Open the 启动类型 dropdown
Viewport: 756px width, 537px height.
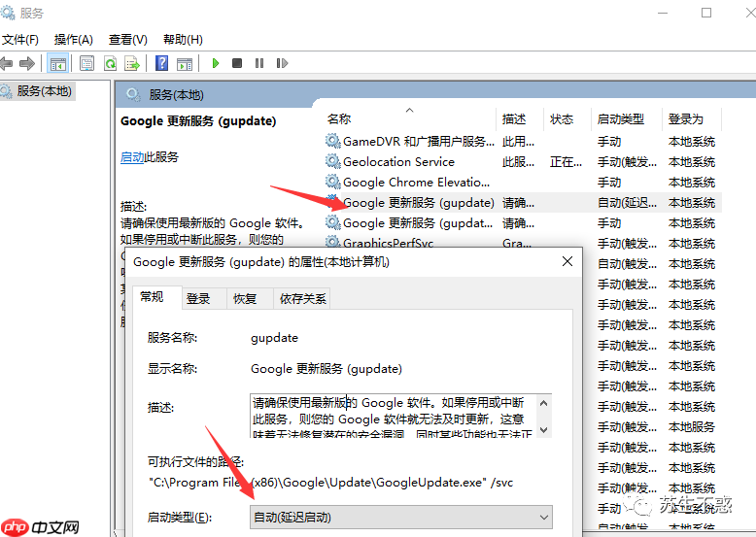(x=401, y=518)
